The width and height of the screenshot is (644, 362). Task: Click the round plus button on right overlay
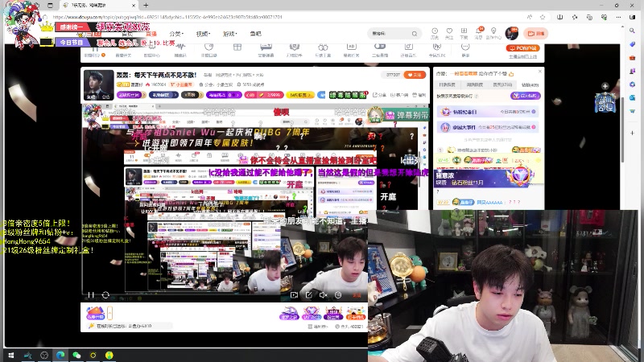click(x=605, y=86)
